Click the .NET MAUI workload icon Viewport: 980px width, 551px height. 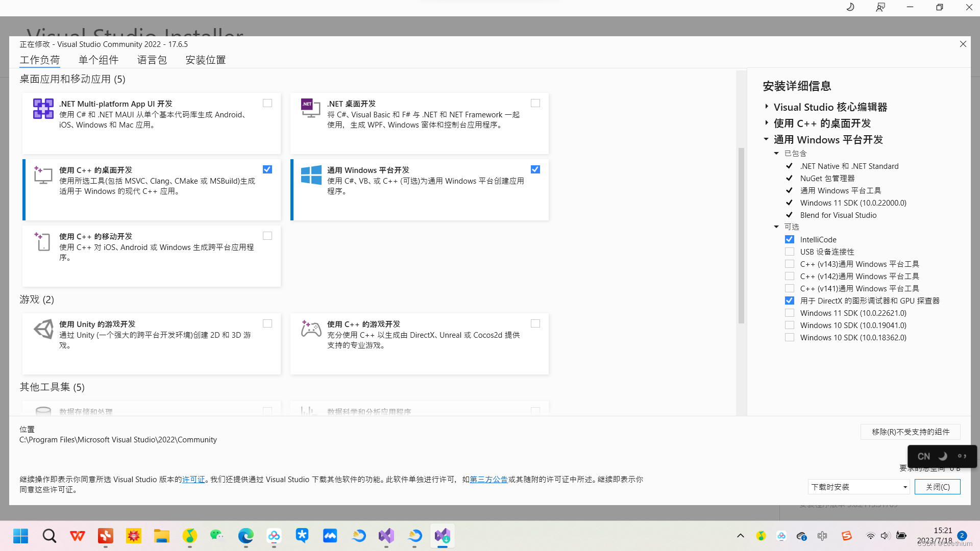click(43, 109)
